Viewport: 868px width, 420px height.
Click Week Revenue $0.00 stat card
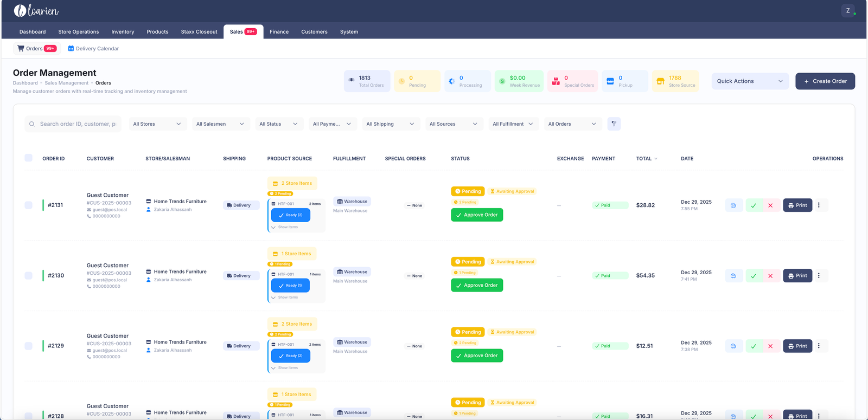coord(519,81)
